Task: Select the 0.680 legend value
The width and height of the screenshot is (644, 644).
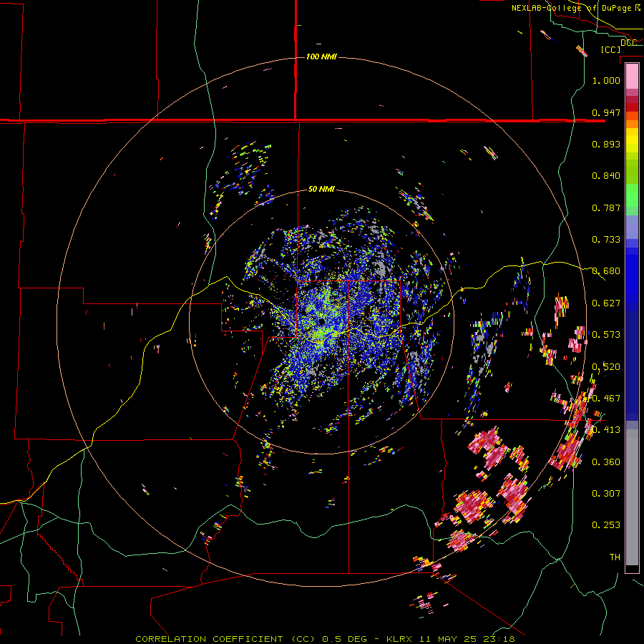Action: point(606,271)
